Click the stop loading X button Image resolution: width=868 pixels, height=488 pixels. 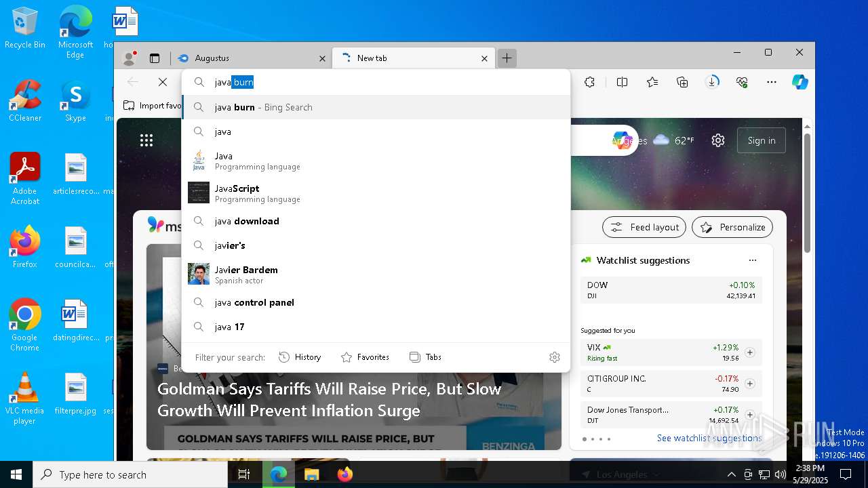click(x=163, y=82)
